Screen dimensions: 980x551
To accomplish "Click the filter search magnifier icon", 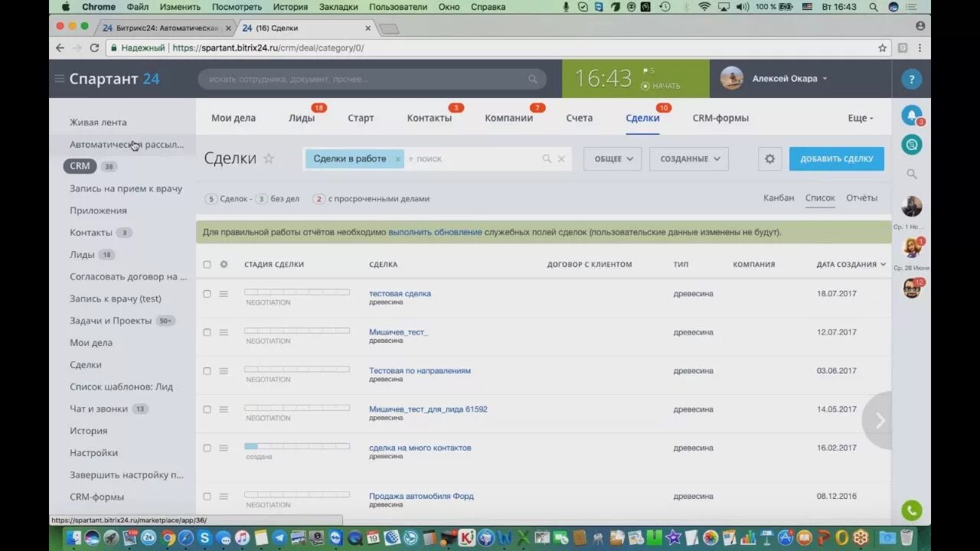I will (x=547, y=159).
